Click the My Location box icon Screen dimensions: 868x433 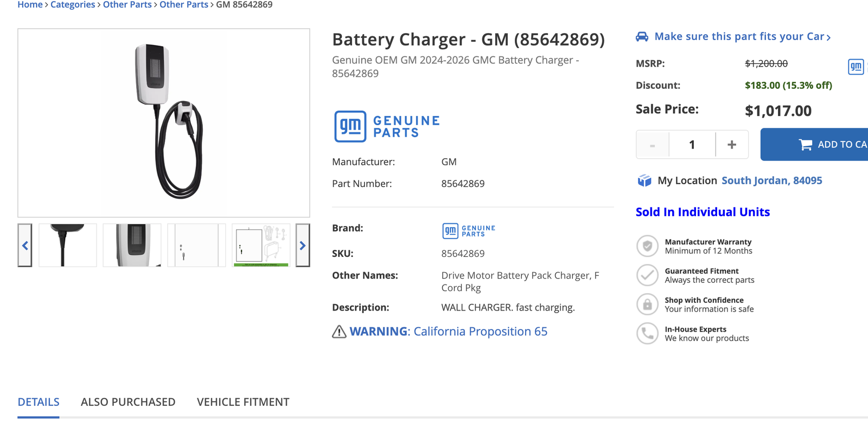pyautogui.click(x=644, y=180)
